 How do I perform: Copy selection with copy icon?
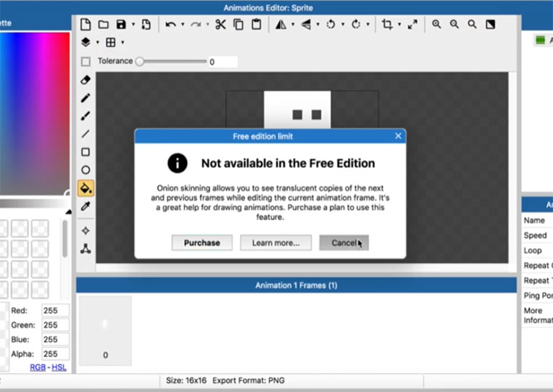238,25
